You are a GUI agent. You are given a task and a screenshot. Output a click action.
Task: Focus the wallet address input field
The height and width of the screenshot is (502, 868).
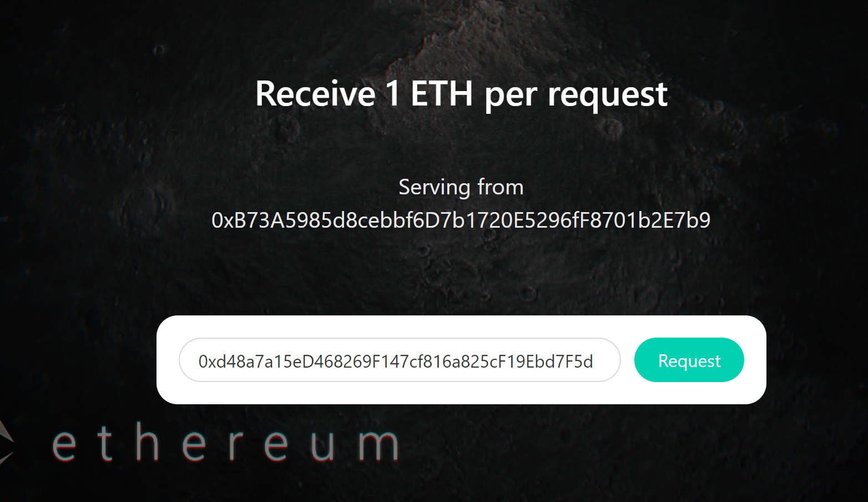[400, 360]
